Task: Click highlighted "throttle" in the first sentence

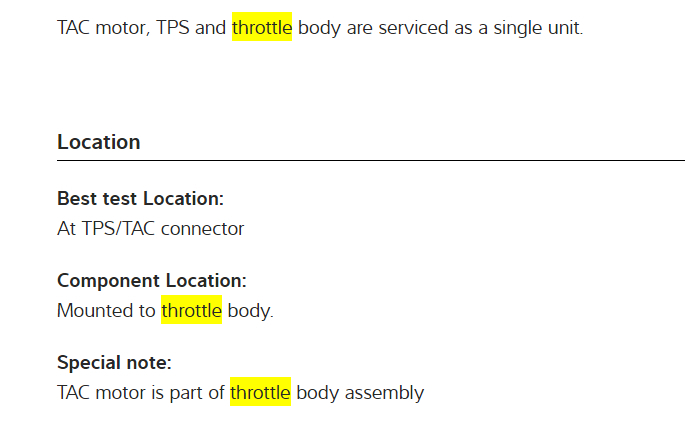Action: point(261,28)
